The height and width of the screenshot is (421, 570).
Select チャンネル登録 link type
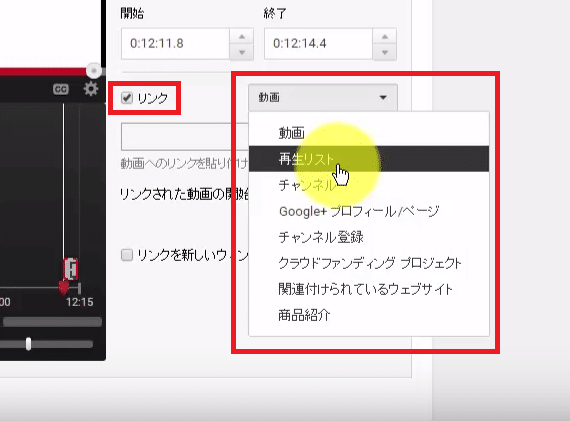click(369, 237)
